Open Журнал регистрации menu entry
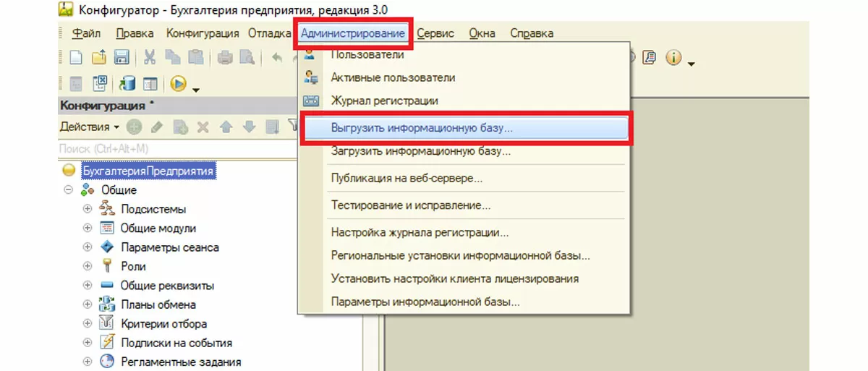The width and height of the screenshot is (868, 371). point(464,101)
